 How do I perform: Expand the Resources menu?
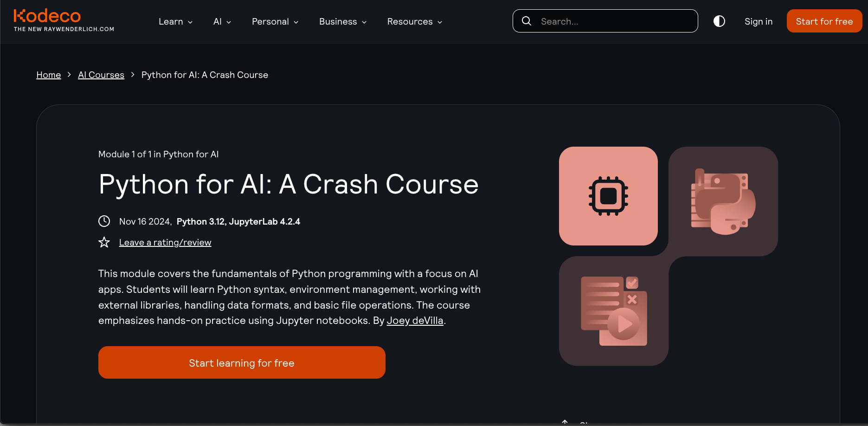415,22
